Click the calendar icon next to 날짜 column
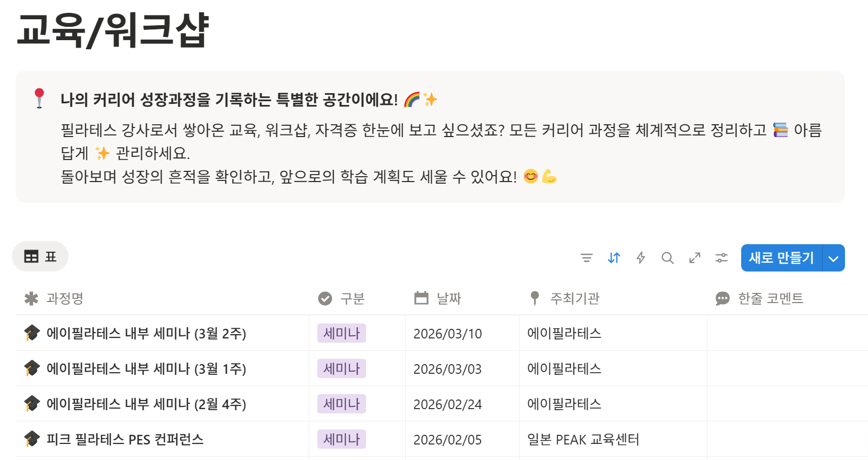Viewport: 868px width, 460px height. pyautogui.click(x=422, y=298)
